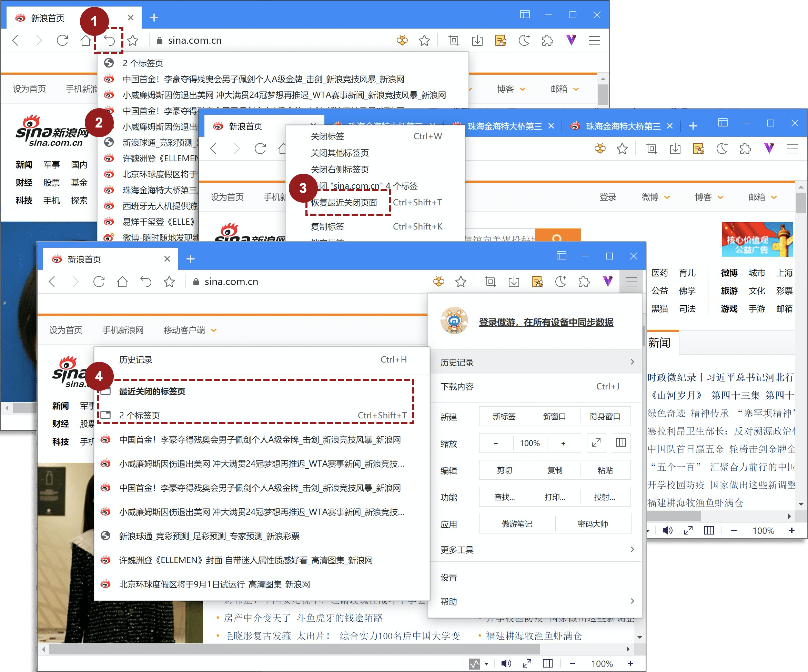Click undo-close-tab icon in front window
The height and width of the screenshot is (672, 808).
146,282
